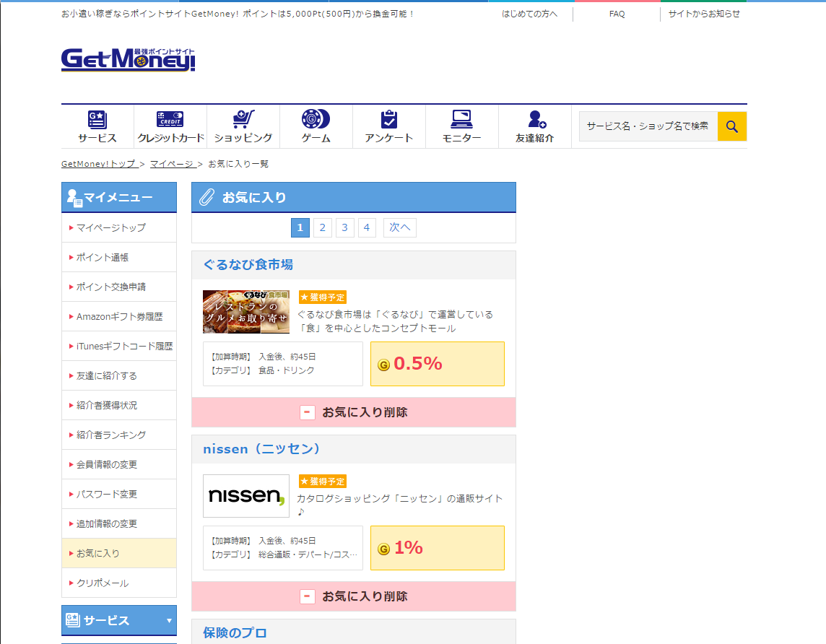Image resolution: width=826 pixels, height=644 pixels.
Task: Go to page 1 of favorites
Action: coord(300,227)
